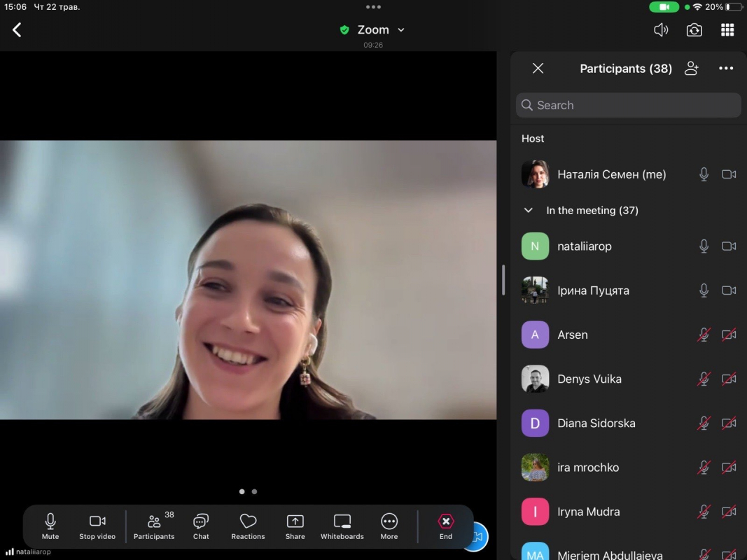Image resolution: width=747 pixels, height=560 pixels.
Task: Close the Participants panel
Action: tap(538, 68)
